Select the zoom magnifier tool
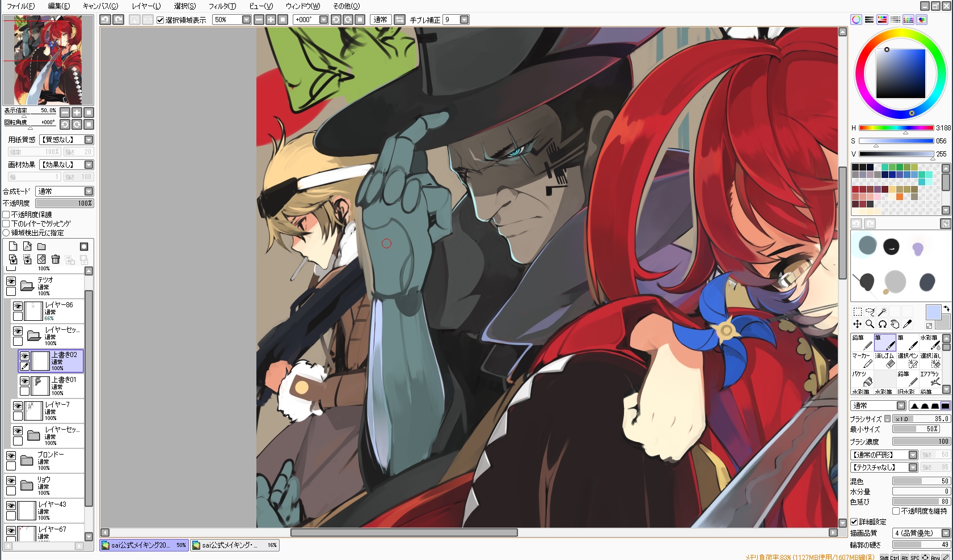953x560 pixels. [x=870, y=324]
